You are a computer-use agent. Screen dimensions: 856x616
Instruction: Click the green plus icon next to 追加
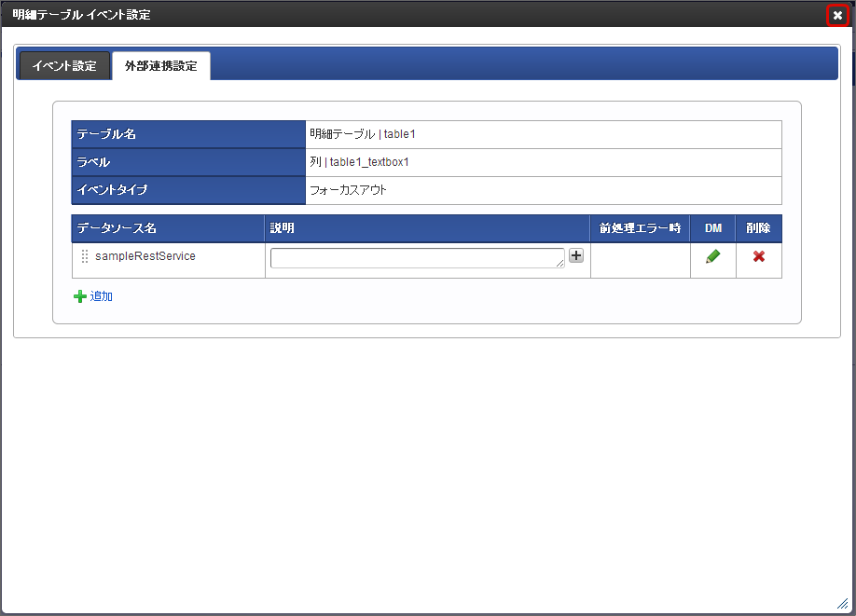click(80, 296)
